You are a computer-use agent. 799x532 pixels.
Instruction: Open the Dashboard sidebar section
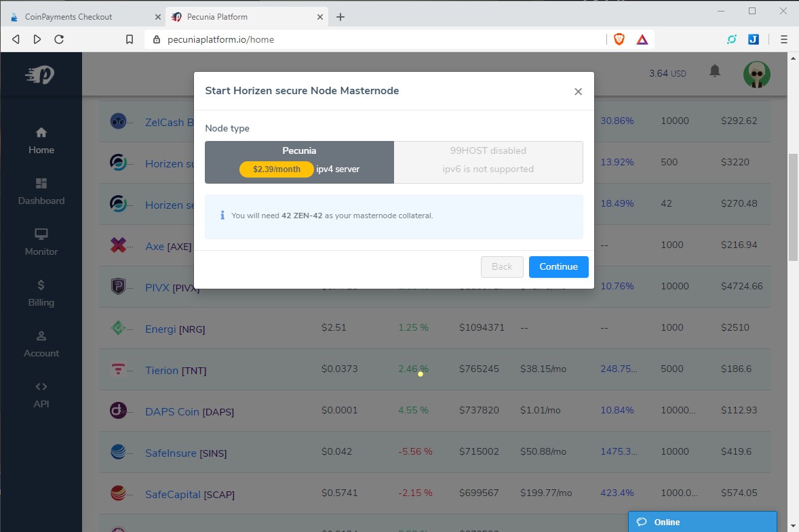click(x=41, y=192)
